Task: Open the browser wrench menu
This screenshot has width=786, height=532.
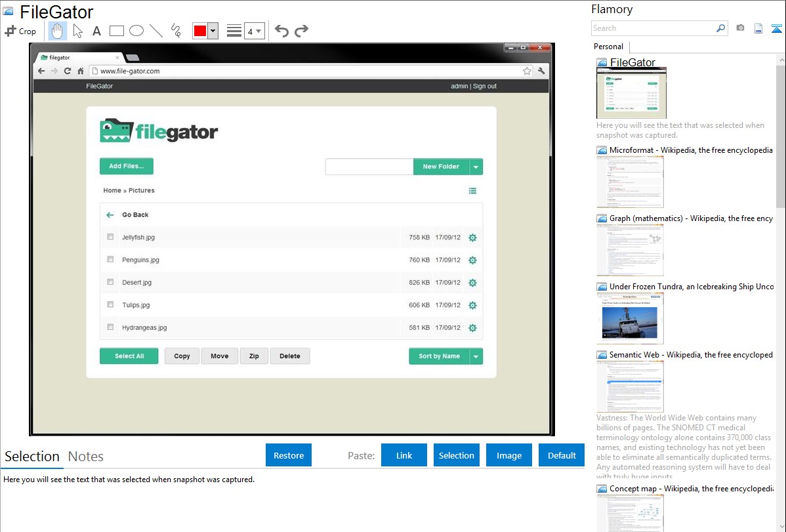Action: click(541, 71)
